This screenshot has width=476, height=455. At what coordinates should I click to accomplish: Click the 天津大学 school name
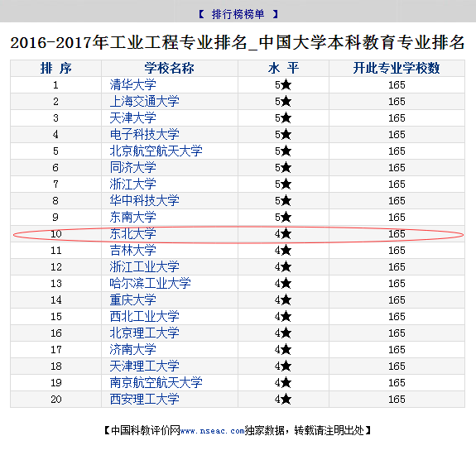point(132,118)
